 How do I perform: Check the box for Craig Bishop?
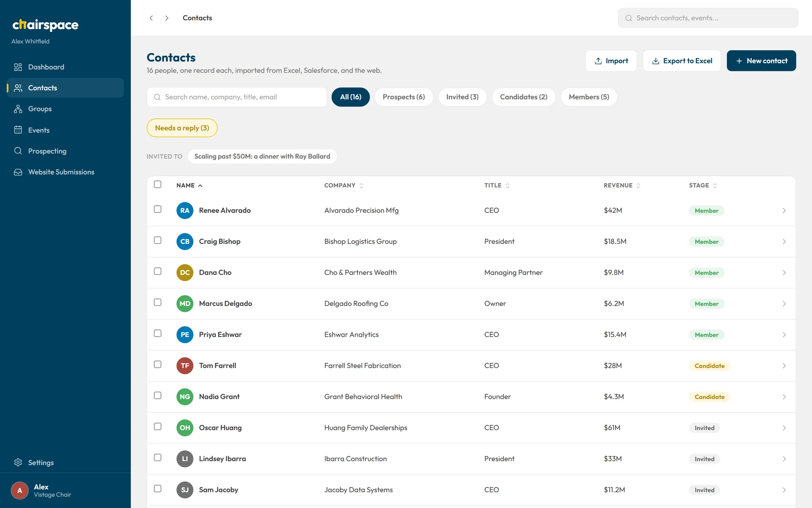click(x=158, y=240)
